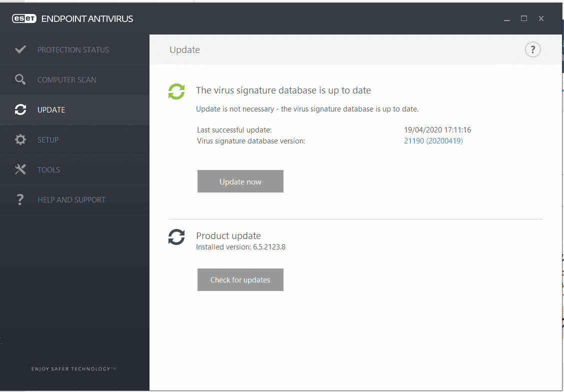The image size is (564, 392).
Task: Click the Tools wrench icon
Action: point(20,169)
